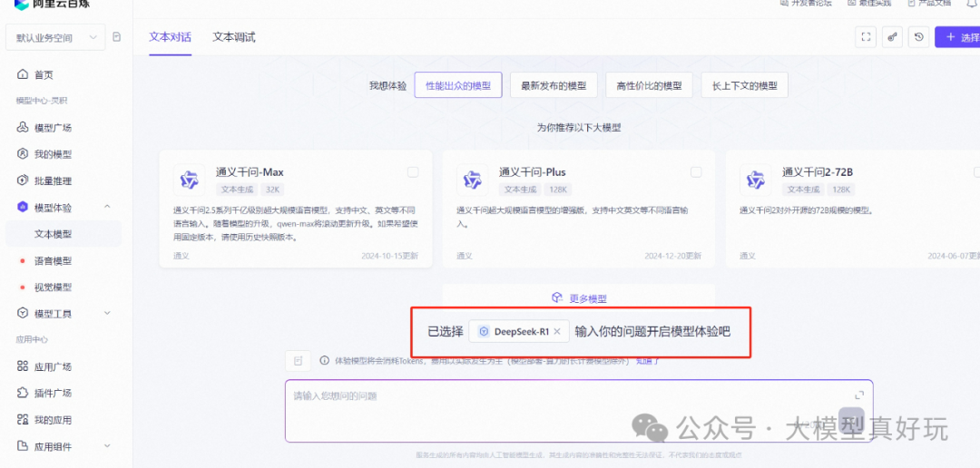Click the info icon before 体验模型将会消耗Tokens
This screenshot has height=468, width=980.
point(324,361)
